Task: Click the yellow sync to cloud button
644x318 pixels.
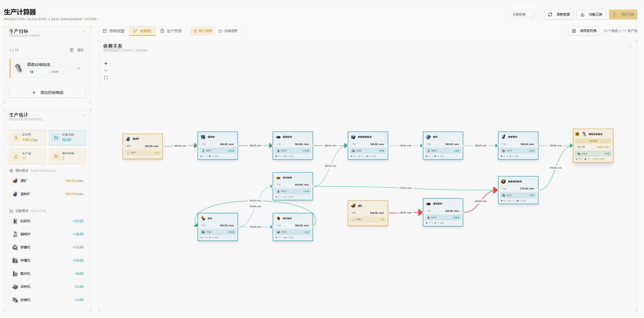Action: 623,14
